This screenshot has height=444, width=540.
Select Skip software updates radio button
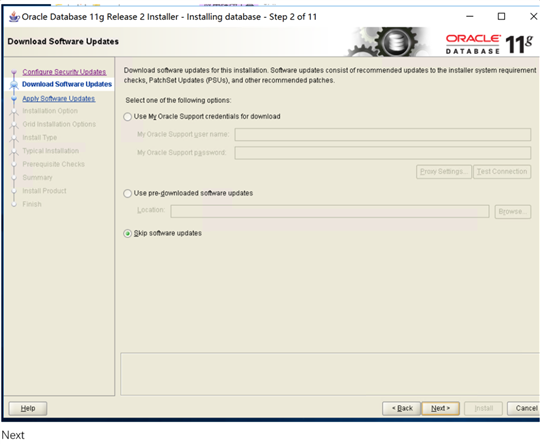tap(127, 234)
